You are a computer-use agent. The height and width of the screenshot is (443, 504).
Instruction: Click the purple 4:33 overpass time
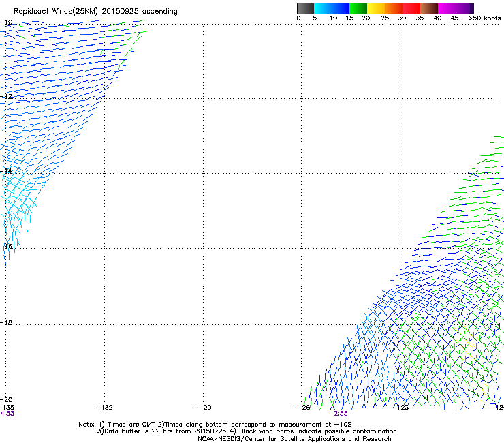[7, 414]
